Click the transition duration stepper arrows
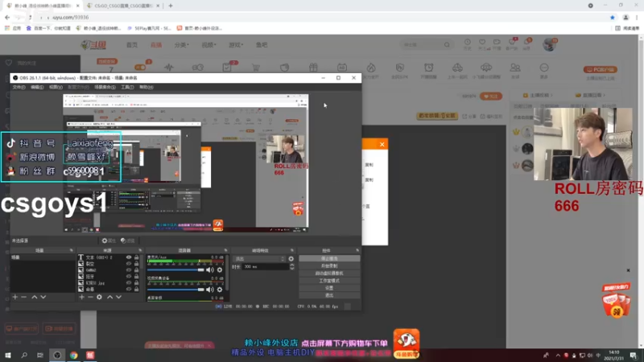This screenshot has width=644, height=362. (x=292, y=267)
